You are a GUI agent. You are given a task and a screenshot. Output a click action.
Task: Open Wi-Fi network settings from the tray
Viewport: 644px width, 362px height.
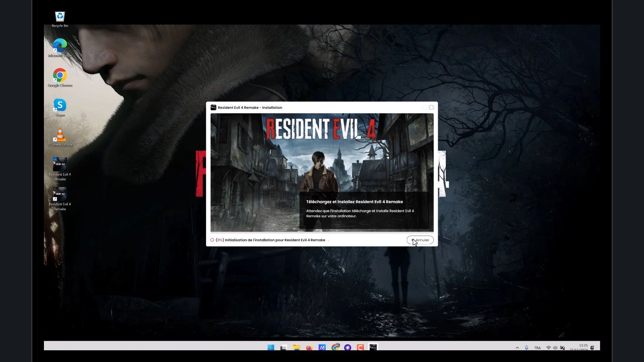[x=548, y=348]
